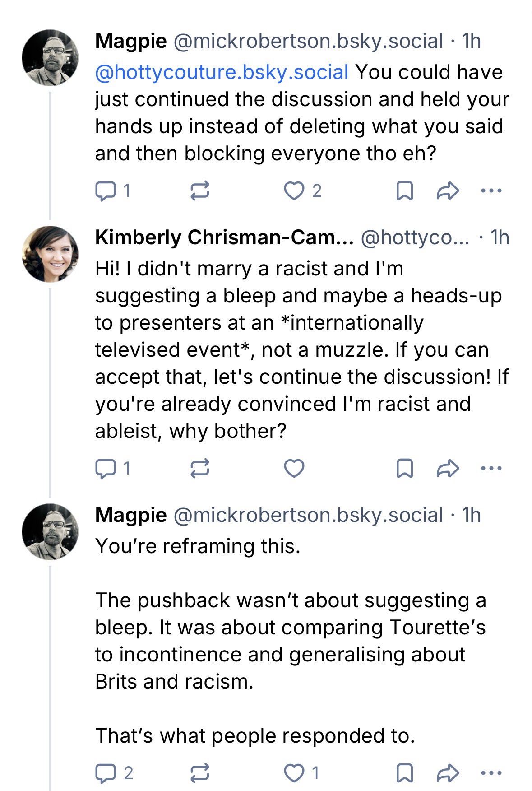Open more options on Magpie's first post

click(x=491, y=191)
